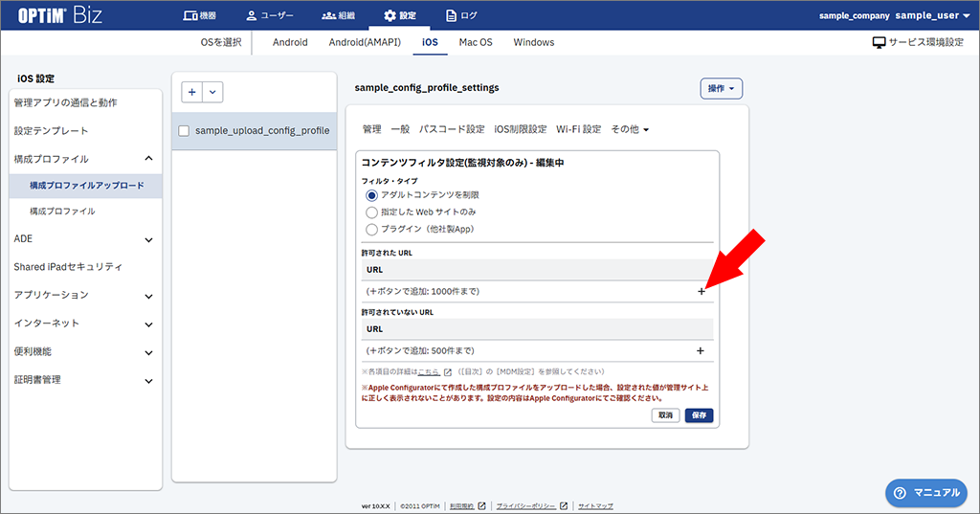Open the ログ log section
This screenshot has width=980, height=514.
[461, 15]
